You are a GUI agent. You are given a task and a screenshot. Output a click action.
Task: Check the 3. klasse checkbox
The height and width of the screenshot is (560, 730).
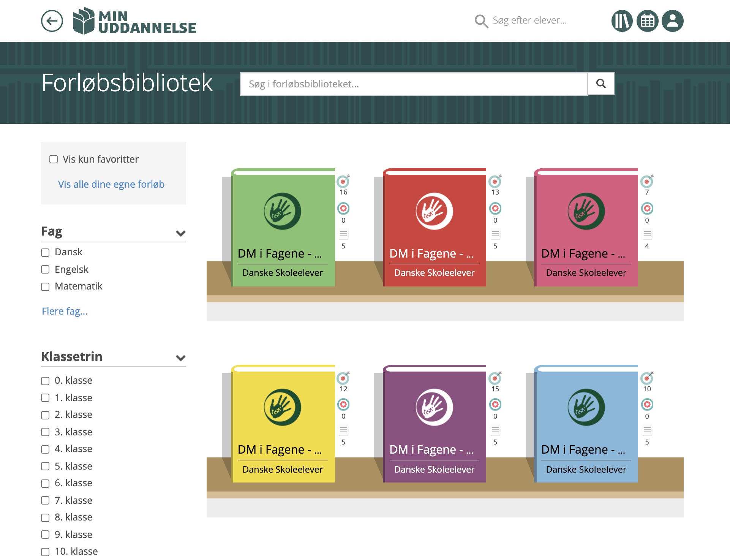tap(45, 432)
